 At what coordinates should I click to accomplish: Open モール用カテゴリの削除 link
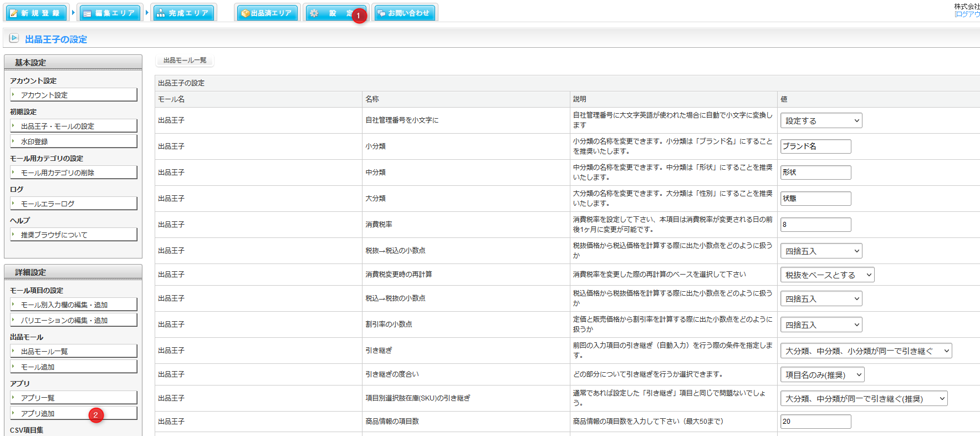coord(74,173)
